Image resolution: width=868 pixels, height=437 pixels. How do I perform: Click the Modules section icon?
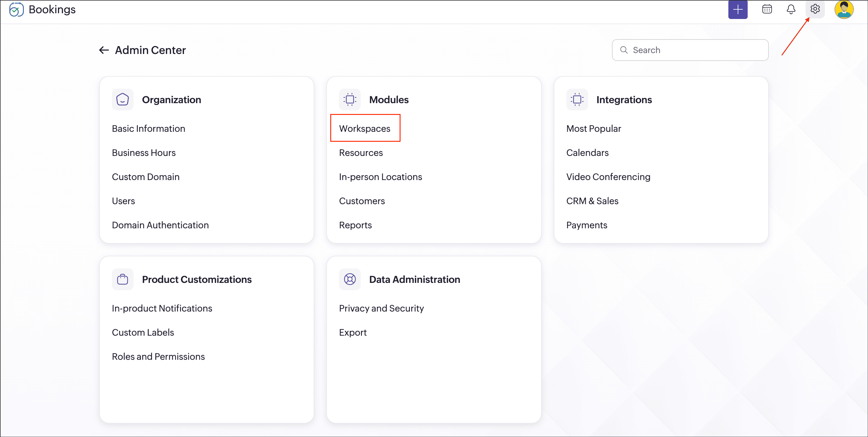click(350, 100)
